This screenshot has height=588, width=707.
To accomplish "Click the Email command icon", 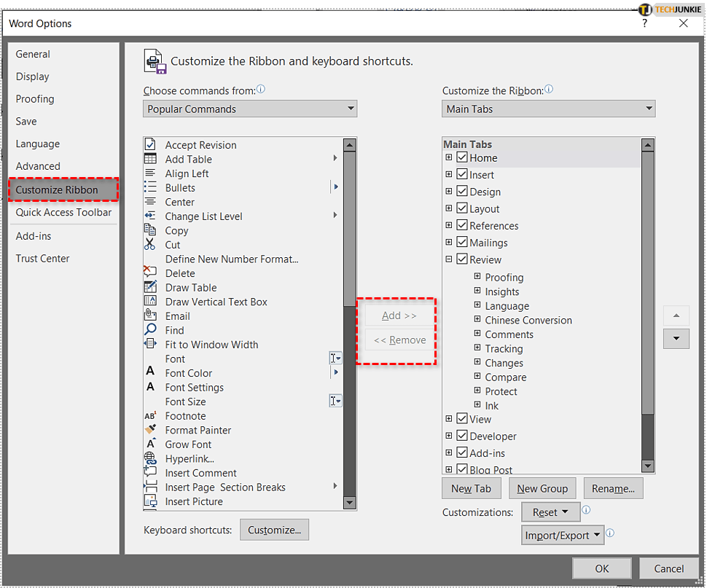I will point(151,315).
